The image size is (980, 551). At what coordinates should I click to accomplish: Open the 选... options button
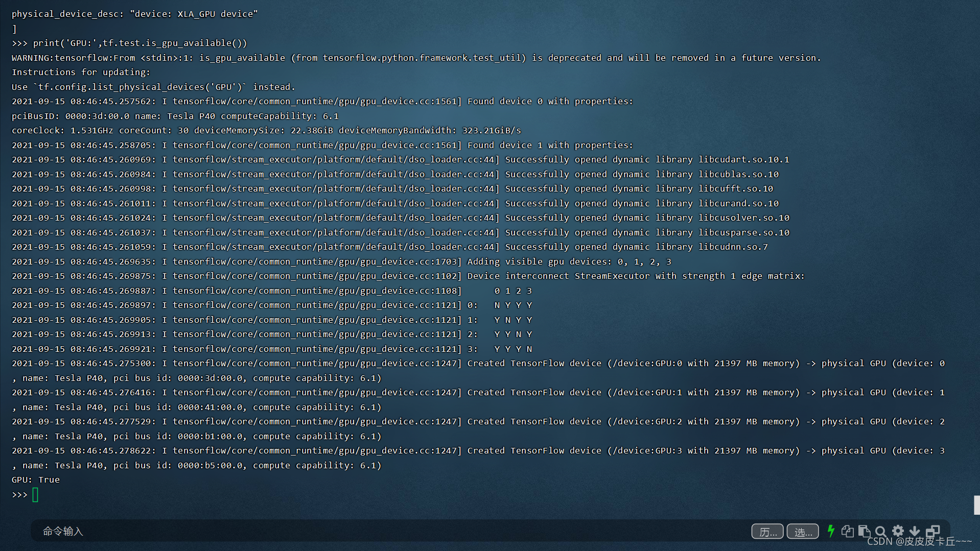pos(803,532)
